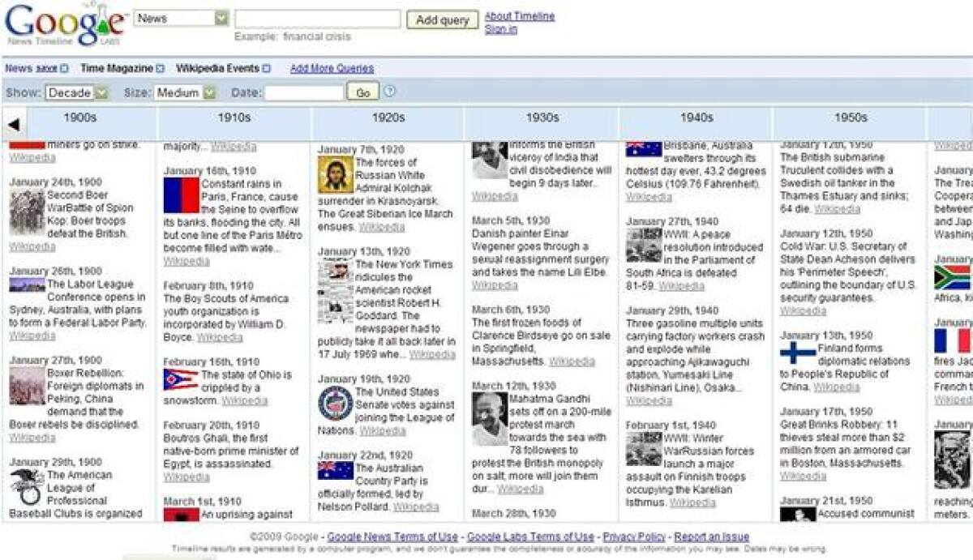Click the Report an Issue link

(x=711, y=536)
